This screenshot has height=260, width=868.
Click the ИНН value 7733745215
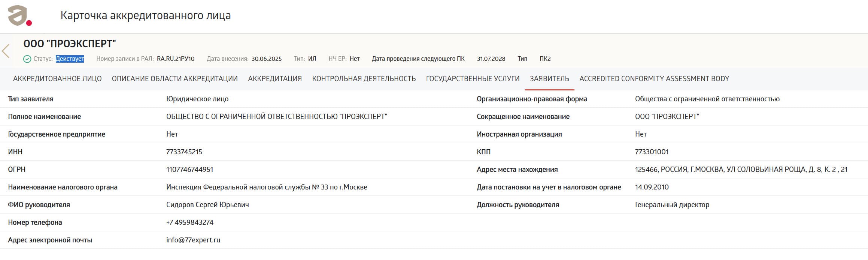click(184, 152)
